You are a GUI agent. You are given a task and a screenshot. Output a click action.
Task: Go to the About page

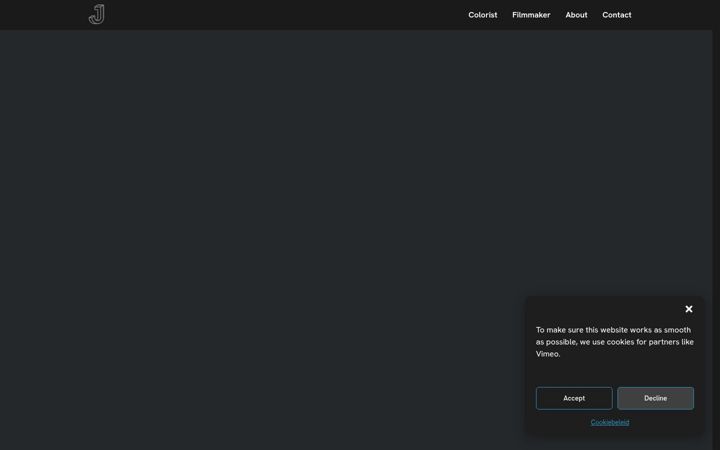(576, 15)
